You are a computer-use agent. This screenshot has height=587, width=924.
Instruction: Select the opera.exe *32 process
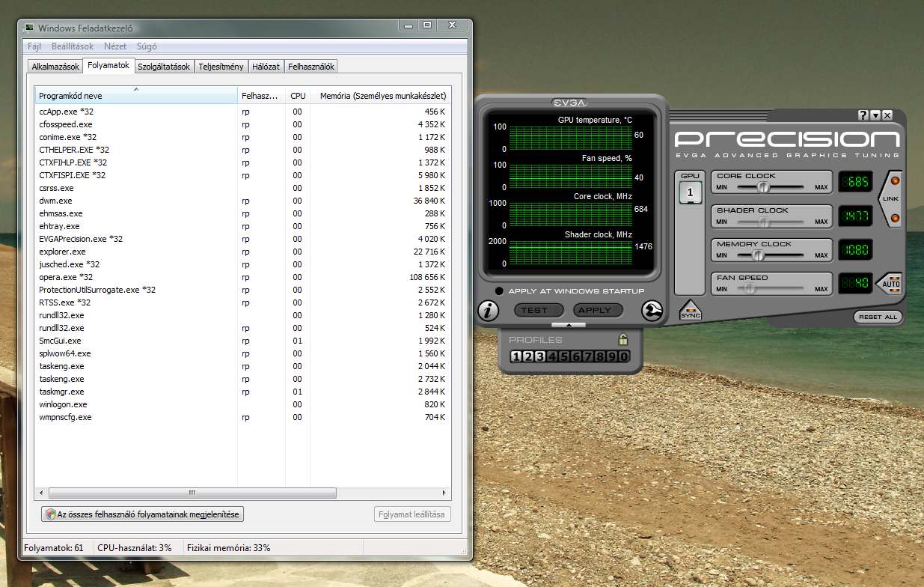243,277
